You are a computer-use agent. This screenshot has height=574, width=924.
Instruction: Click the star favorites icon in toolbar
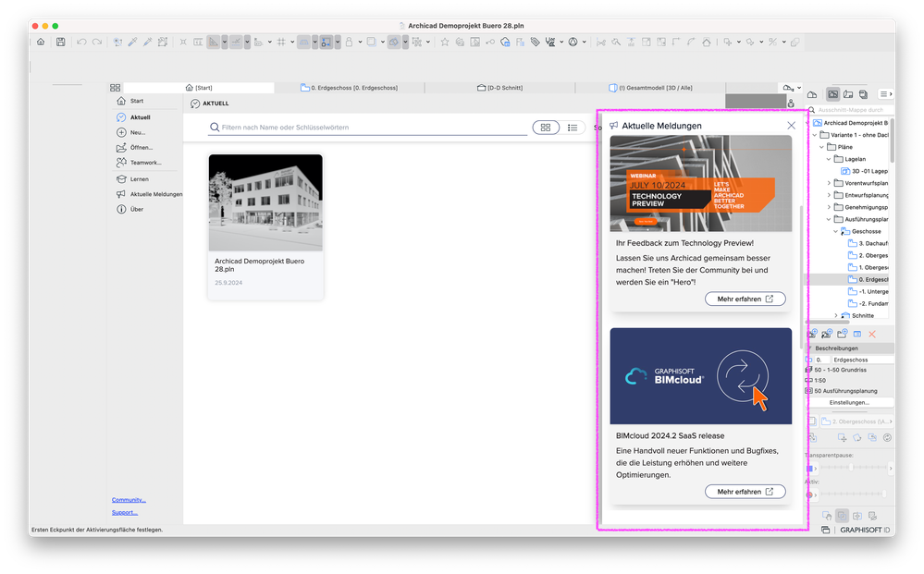pyautogui.click(x=445, y=42)
